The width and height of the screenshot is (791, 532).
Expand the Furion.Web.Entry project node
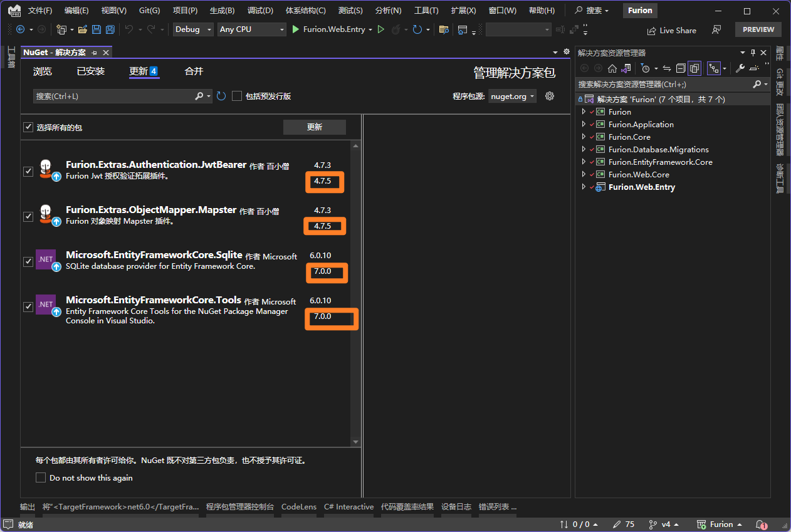[x=584, y=187]
